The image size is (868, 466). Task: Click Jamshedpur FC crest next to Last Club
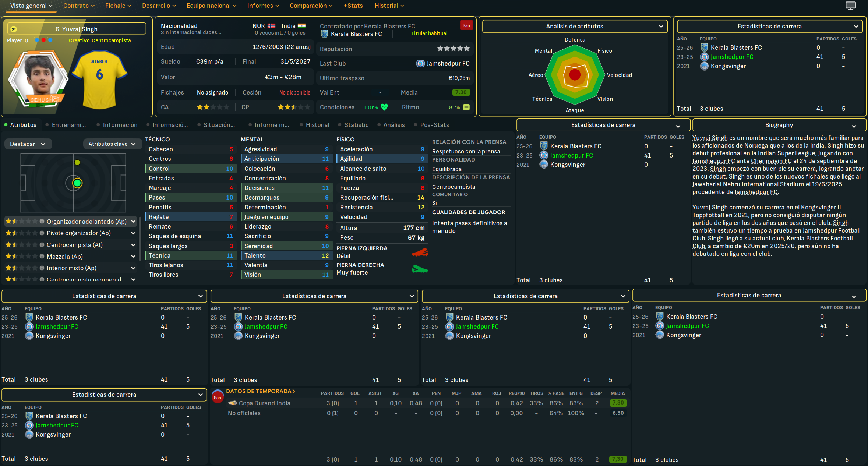tap(420, 63)
